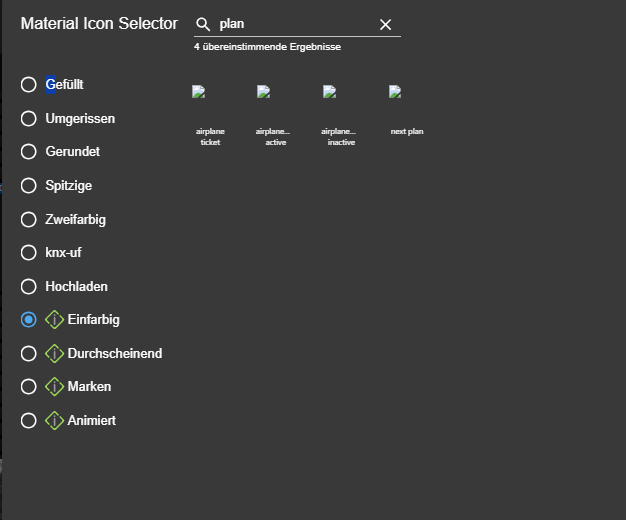Viewport: 626px width, 520px height.
Task: Click info icon beside Einfarbig
Action: [x=55, y=320]
